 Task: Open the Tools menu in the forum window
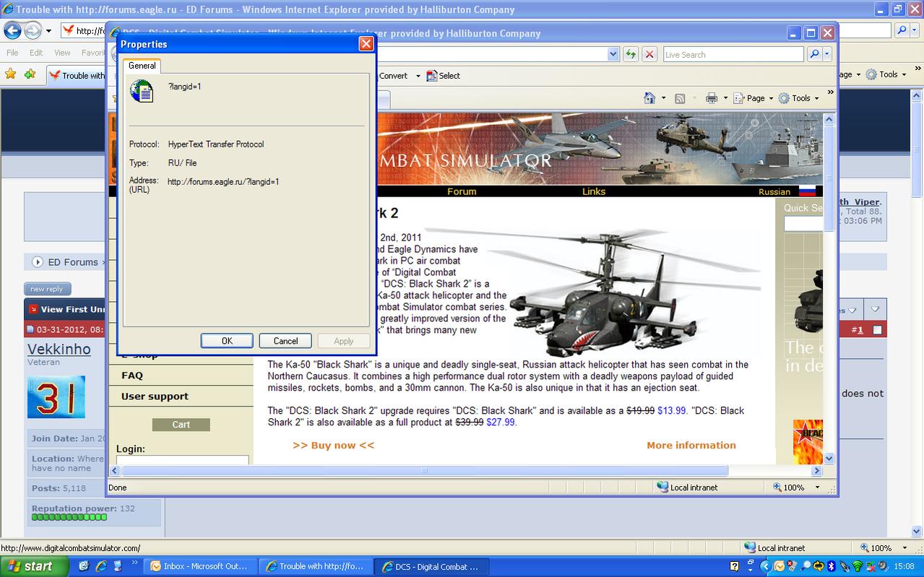click(886, 74)
